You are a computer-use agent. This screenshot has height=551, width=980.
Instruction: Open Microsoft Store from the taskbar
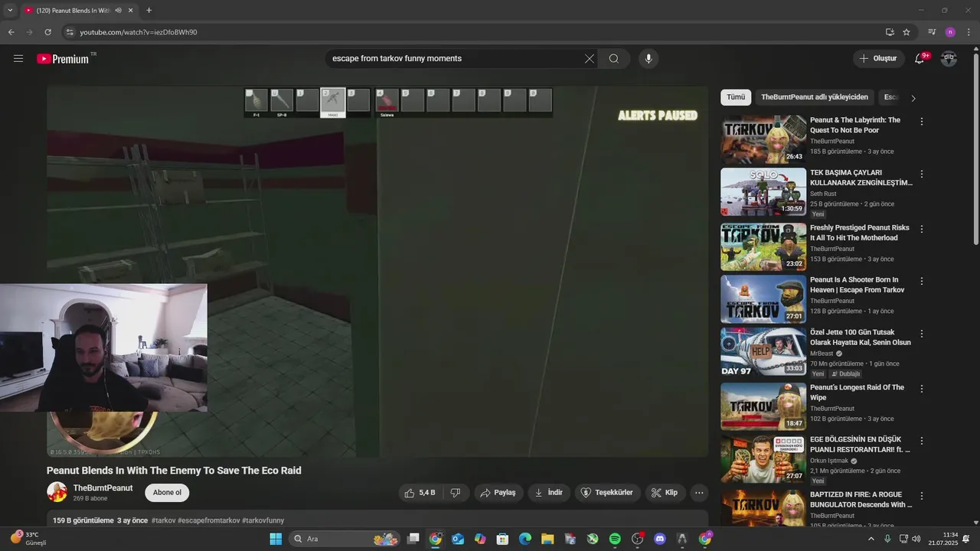coord(502,539)
